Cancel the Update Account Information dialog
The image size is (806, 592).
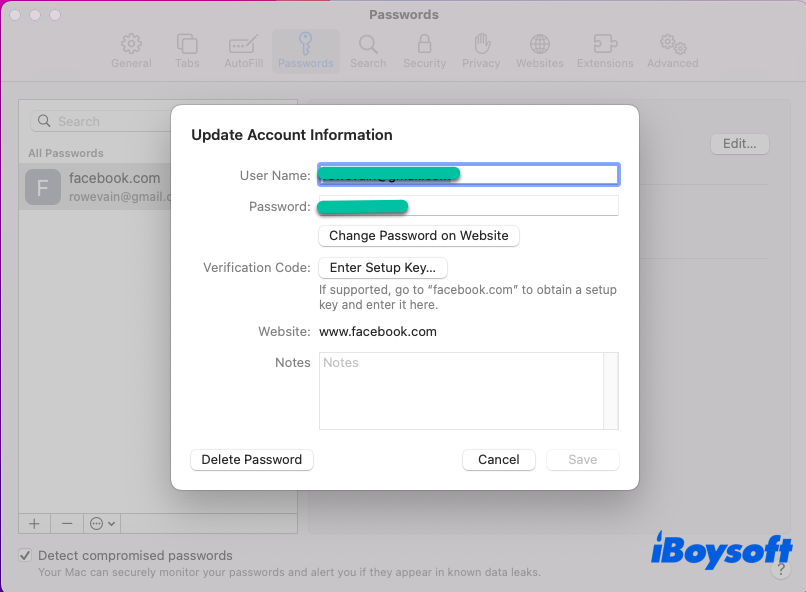point(499,459)
